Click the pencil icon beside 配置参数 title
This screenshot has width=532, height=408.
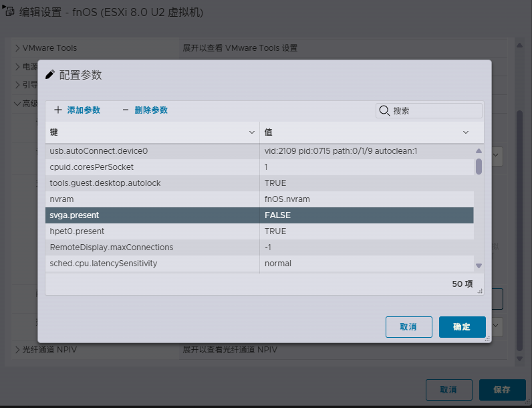click(50, 75)
